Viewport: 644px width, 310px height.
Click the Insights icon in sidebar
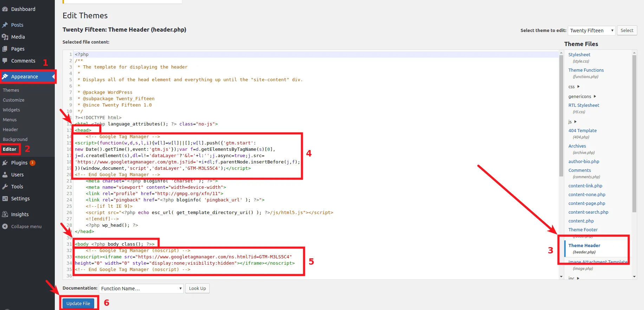(5, 214)
